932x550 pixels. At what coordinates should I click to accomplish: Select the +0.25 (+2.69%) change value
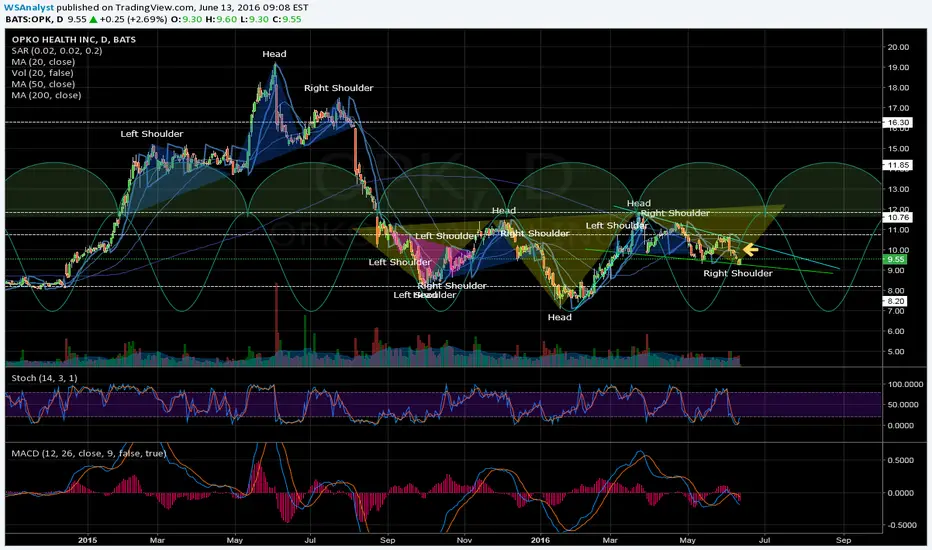[x=134, y=19]
